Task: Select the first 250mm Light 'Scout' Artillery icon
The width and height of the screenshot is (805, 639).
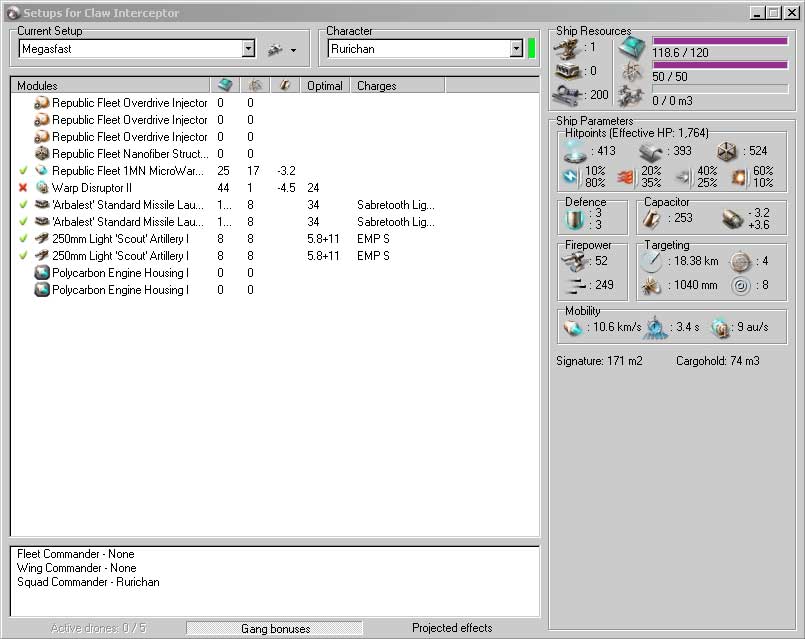Action: [42, 238]
